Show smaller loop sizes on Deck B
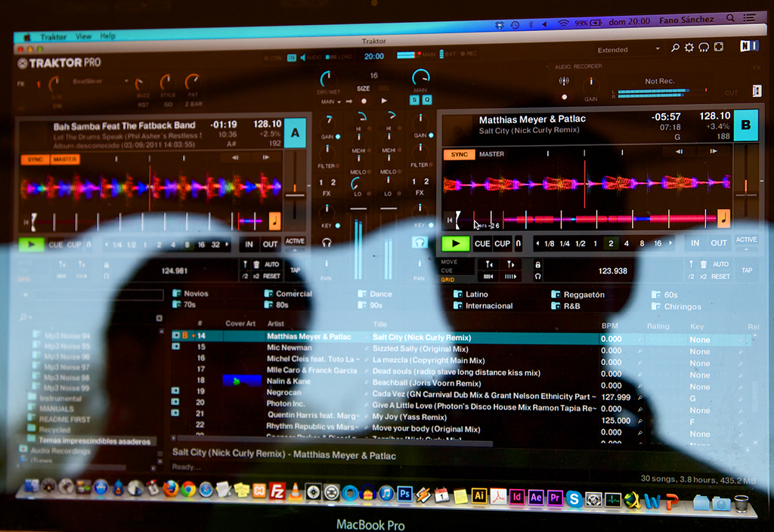Screen dimensions: 774x532 [x=537, y=243]
